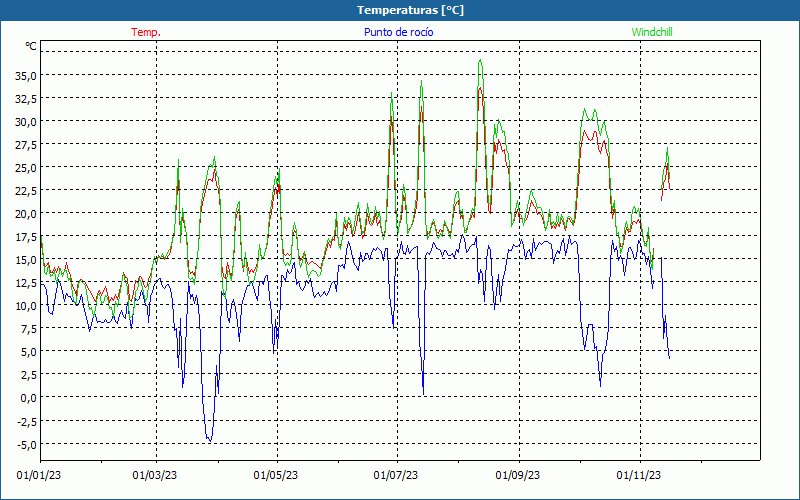The width and height of the screenshot is (800, 500).
Task: Click the 30,0 value on temperature axis
Action: pyautogui.click(x=26, y=121)
